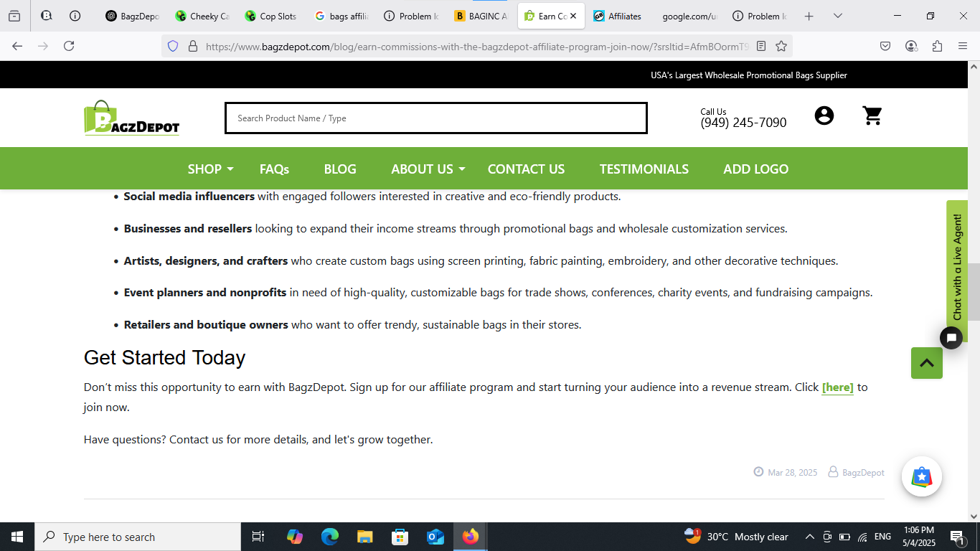Screen dimensions: 980x551
Task: Reload the page with refresh icon
Action: [x=69, y=46]
